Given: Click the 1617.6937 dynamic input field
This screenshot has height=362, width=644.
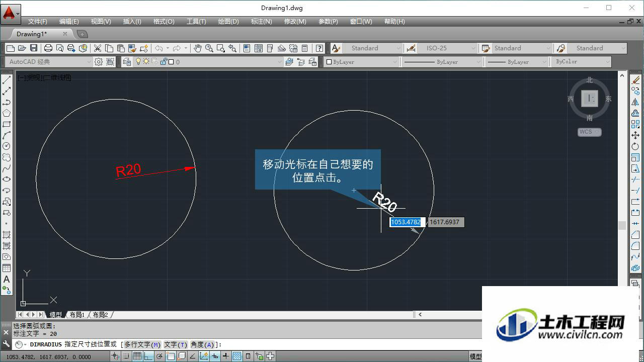Looking at the screenshot, I should pos(446,222).
